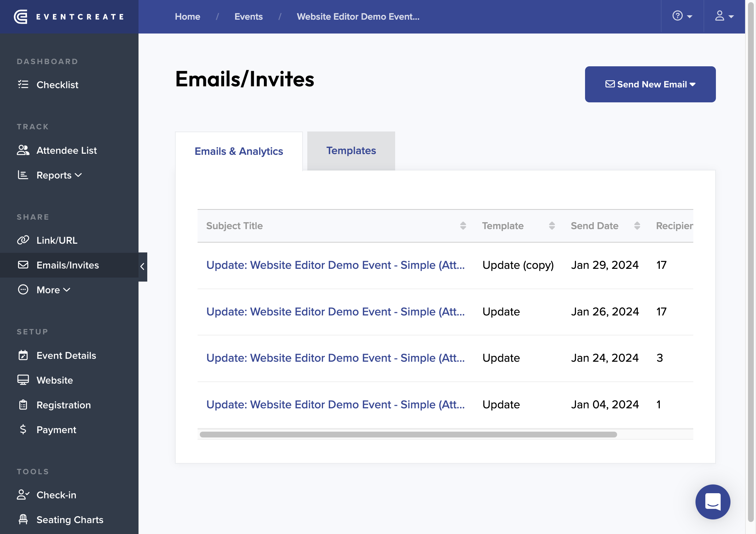Image resolution: width=756 pixels, height=534 pixels.
Task: Collapse the sidebar with the arrow handle
Action: 143,267
